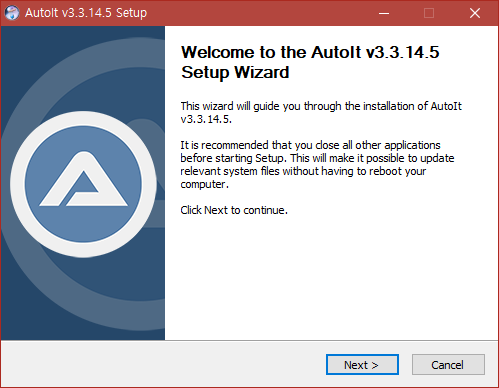Click the "It is recommended" paragraph
Viewport: 499px width, 388px height.
(x=317, y=164)
